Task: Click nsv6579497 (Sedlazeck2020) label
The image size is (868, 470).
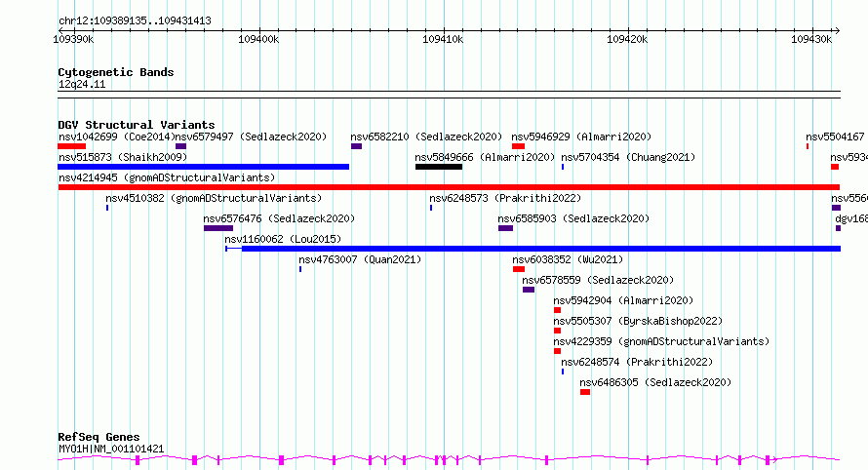Action: [251, 137]
